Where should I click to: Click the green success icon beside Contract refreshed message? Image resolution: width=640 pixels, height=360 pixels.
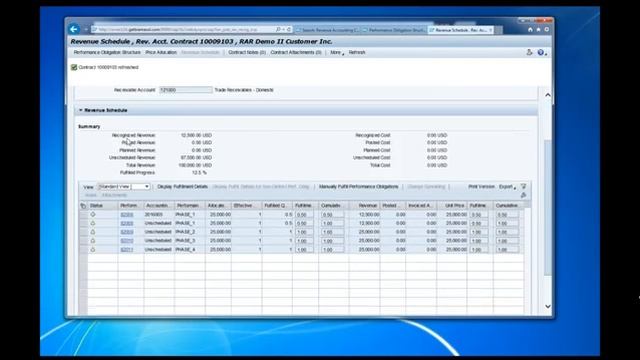[x=74, y=67]
